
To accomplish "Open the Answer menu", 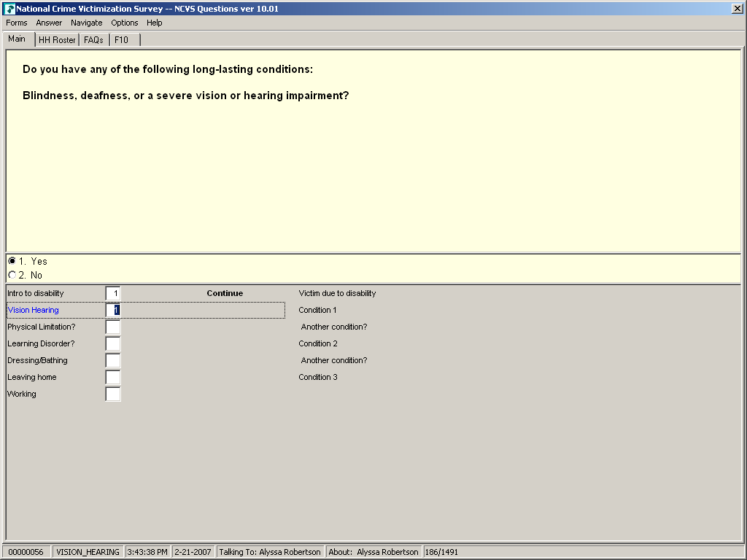I will coord(49,23).
